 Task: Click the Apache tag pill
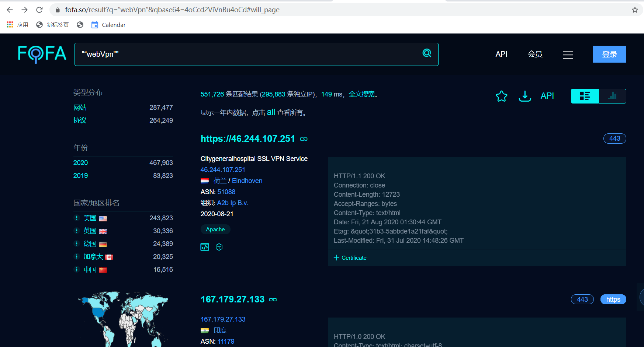(x=215, y=229)
